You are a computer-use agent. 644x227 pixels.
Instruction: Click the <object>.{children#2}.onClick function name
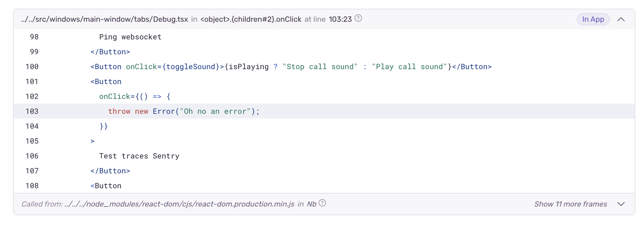(251, 19)
